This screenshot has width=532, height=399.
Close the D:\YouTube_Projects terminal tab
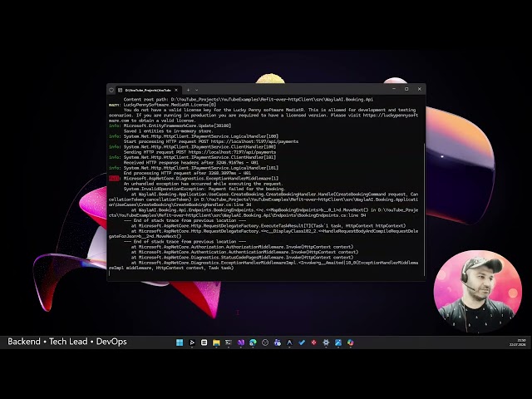point(176,91)
